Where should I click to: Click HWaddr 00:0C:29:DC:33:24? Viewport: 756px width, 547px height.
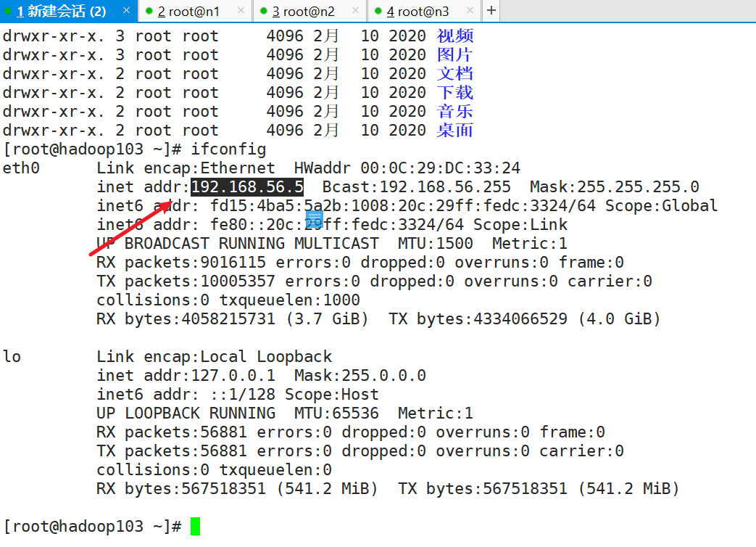click(407, 168)
